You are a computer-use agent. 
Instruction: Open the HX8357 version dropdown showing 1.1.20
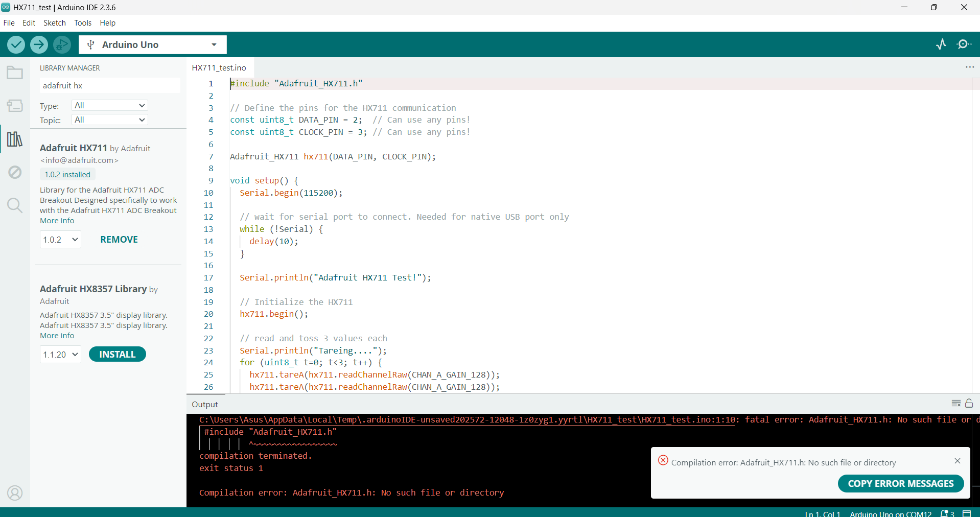[60, 354]
